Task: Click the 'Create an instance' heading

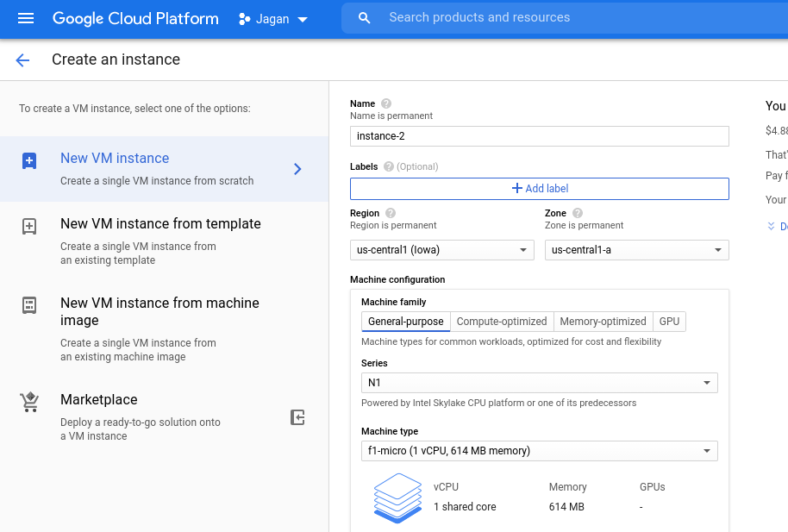Action: [x=116, y=59]
